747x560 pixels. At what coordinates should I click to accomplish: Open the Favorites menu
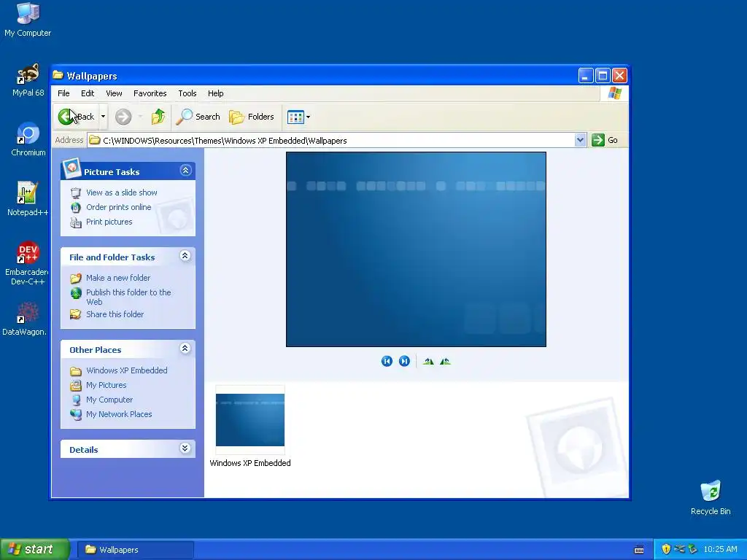(x=150, y=93)
